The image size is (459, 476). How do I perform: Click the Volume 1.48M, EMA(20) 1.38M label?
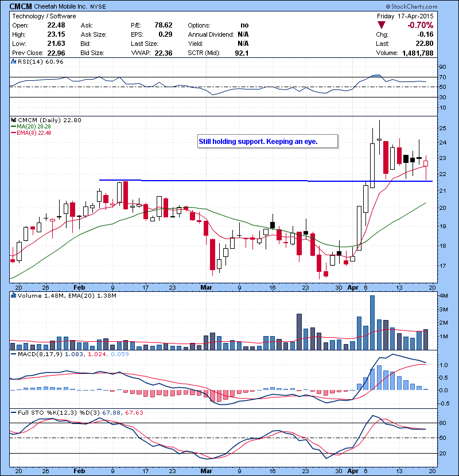point(67,296)
